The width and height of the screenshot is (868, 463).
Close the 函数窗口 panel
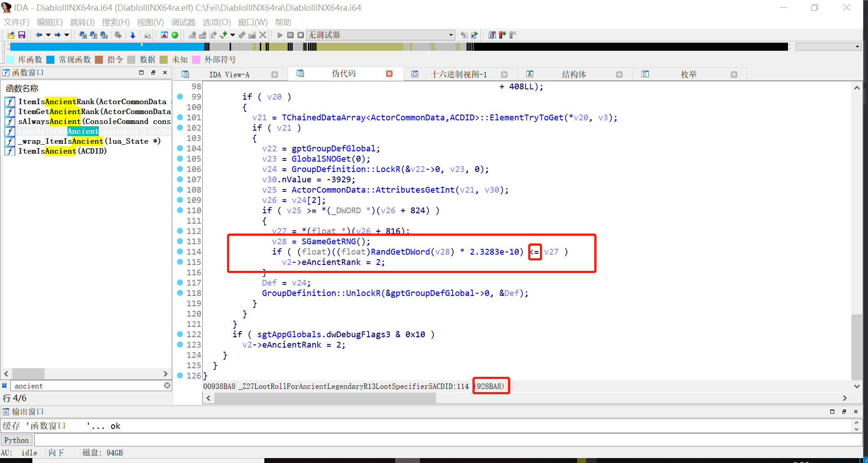165,72
